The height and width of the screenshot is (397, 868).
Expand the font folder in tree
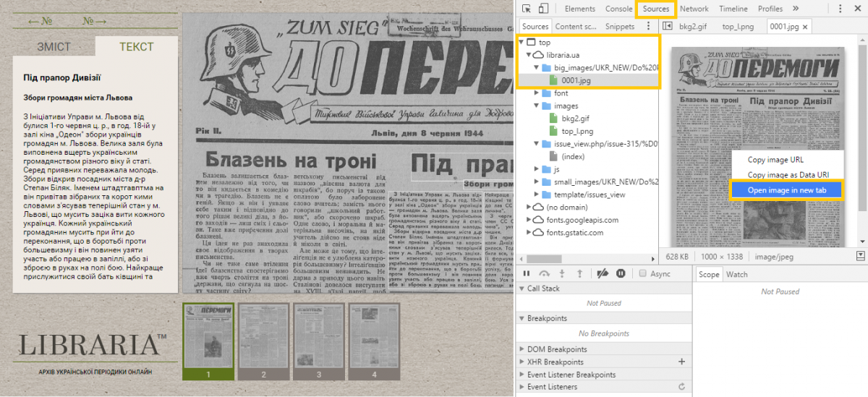coord(536,93)
